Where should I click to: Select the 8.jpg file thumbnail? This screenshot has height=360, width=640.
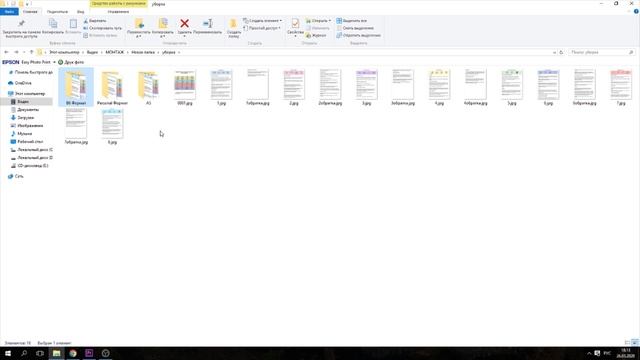click(112, 126)
